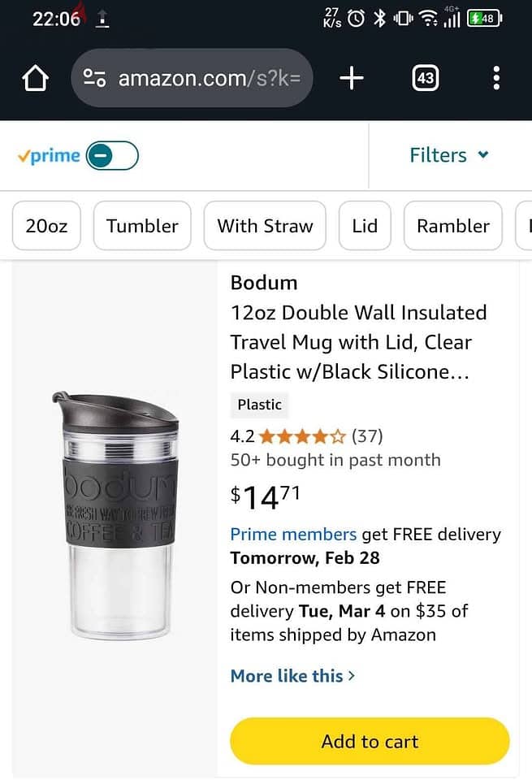
Task: Open the browser Home icon
Action: point(34,78)
